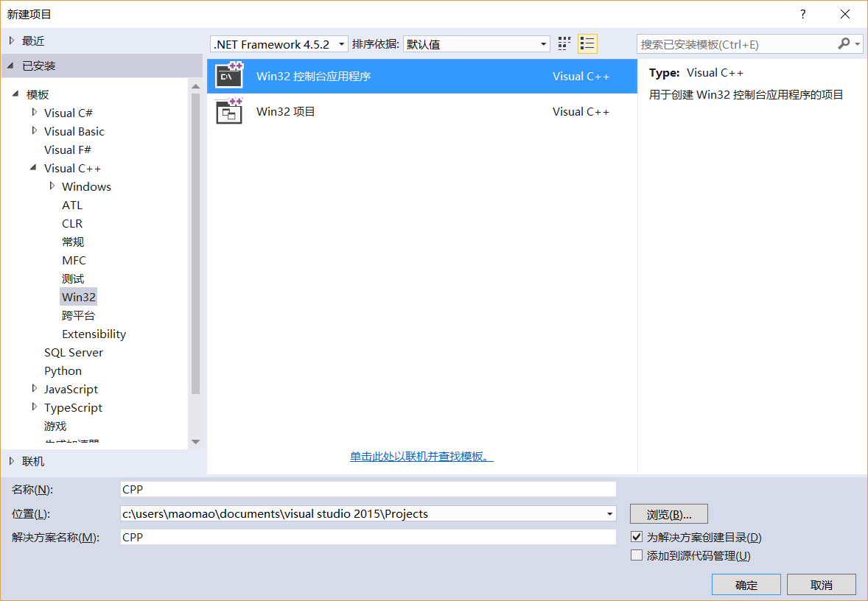Image resolution: width=868 pixels, height=601 pixels.
Task: Click the tree scrollbar down arrow
Action: click(195, 442)
